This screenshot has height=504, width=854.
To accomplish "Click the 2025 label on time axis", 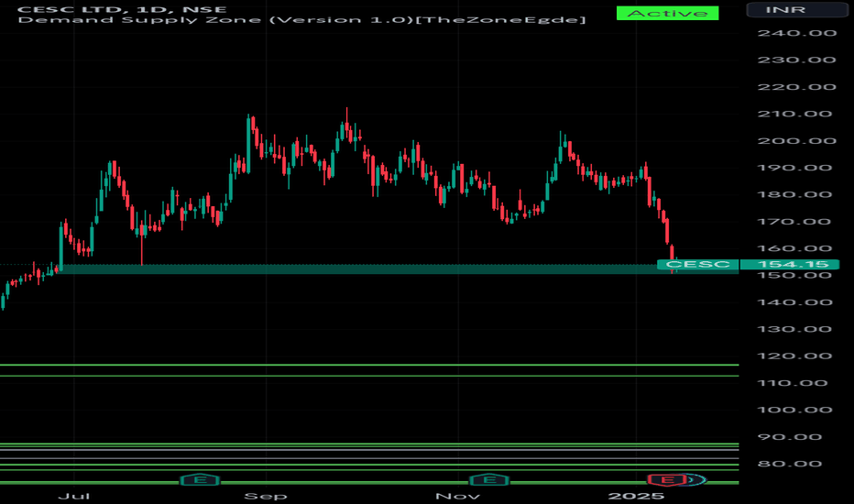I will click(x=636, y=496).
